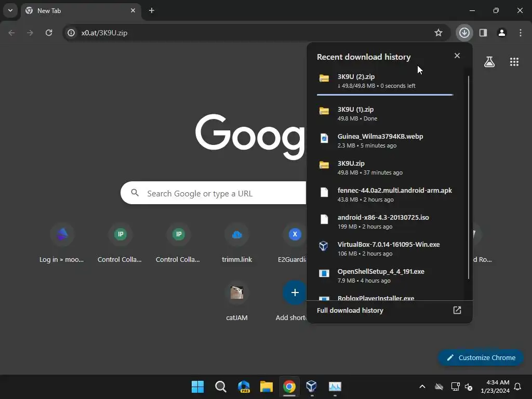Open the second Control Colla... shortcut
The width and height of the screenshot is (532, 399).
(x=178, y=243)
